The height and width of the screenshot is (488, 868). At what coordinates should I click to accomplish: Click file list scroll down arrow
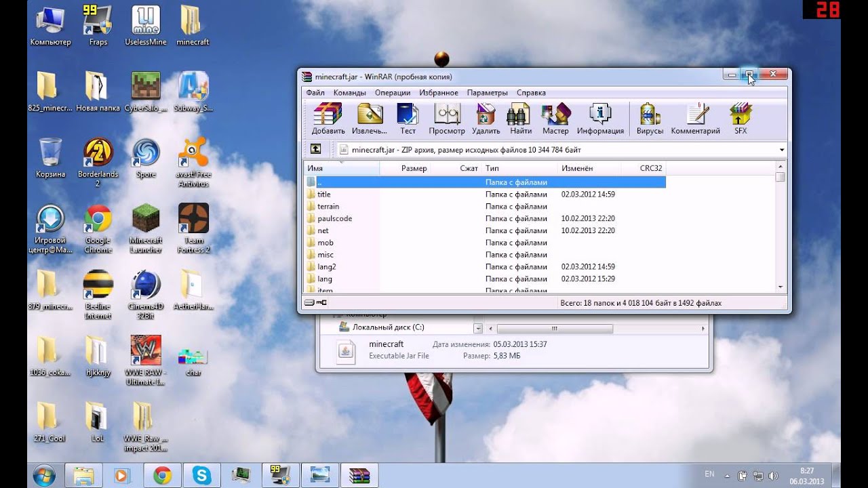(x=781, y=287)
